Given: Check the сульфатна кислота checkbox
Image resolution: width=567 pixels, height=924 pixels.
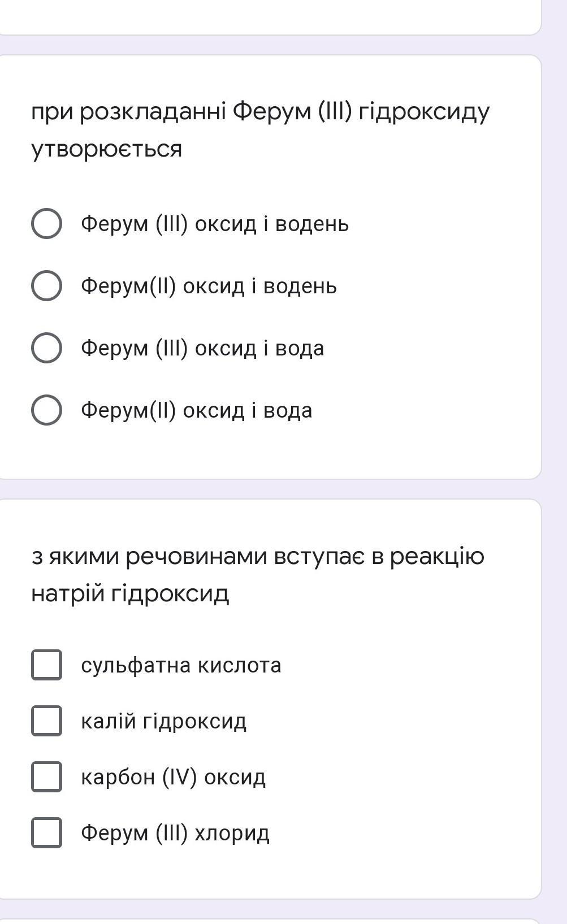Looking at the screenshot, I should tap(46, 665).
